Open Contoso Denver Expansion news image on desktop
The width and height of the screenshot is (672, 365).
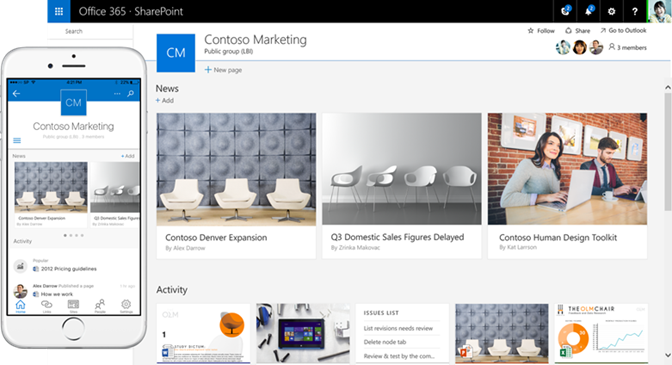pyautogui.click(x=236, y=169)
